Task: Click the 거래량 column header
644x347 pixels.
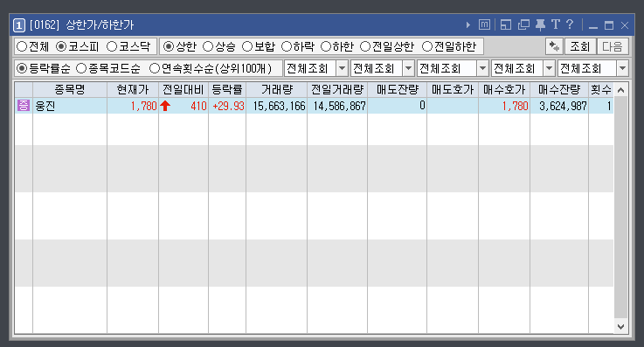Action: tap(276, 89)
